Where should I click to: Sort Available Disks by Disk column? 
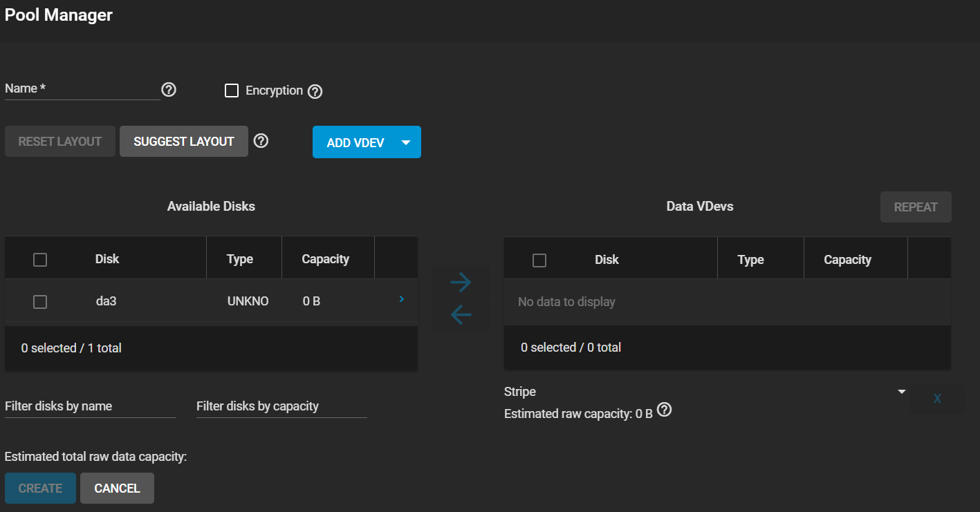(x=107, y=259)
